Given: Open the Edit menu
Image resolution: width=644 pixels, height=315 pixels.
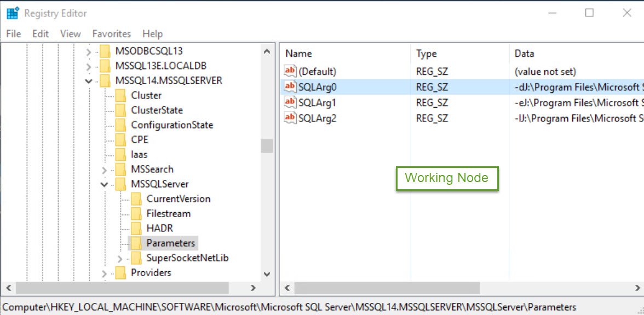Looking at the screenshot, I should (41, 34).
